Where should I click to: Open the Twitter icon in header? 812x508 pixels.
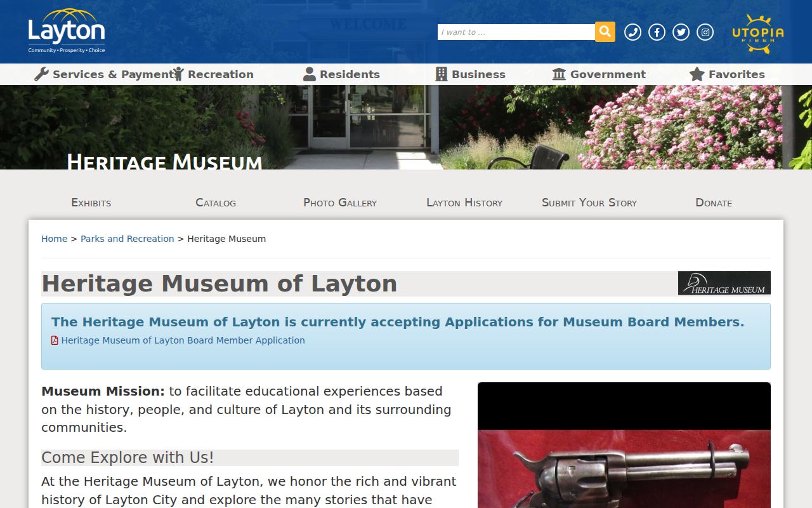(681, 32)
